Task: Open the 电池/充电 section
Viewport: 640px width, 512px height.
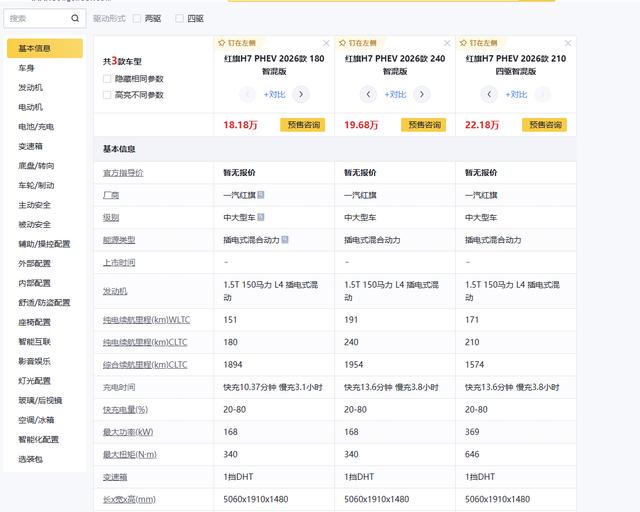Action: coord(36,127)
